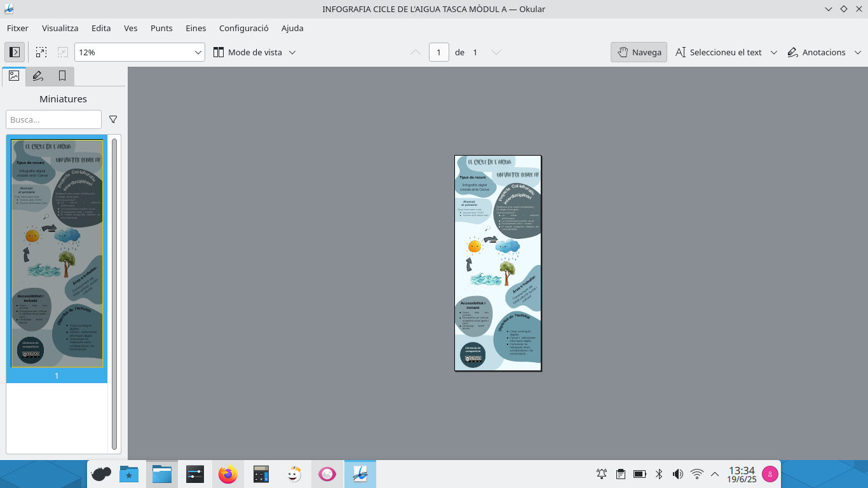Launch Firefox from the taskbar

point(227,474)
